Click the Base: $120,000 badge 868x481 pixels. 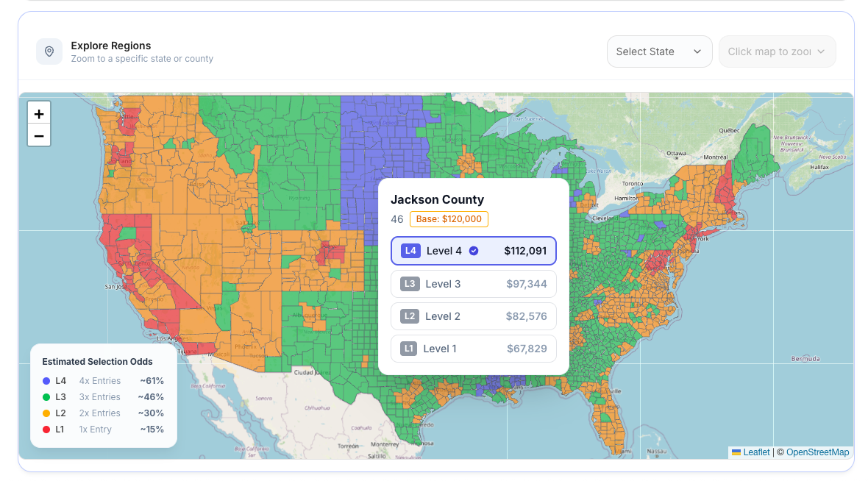[449, 219]
